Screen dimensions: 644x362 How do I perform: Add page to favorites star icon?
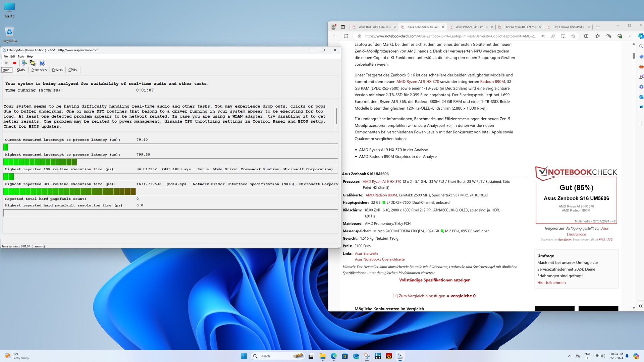pos(573,36)
